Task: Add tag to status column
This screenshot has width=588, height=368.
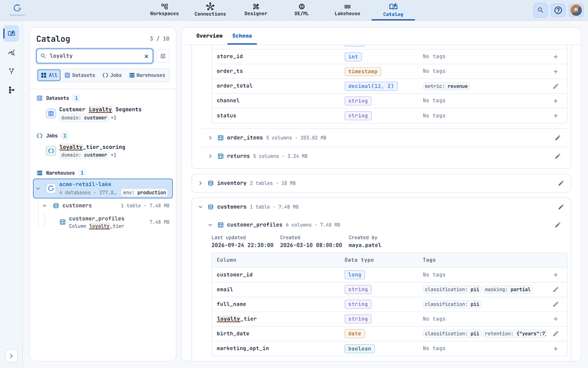Action: pyautogui.click(x=556, y=116)
